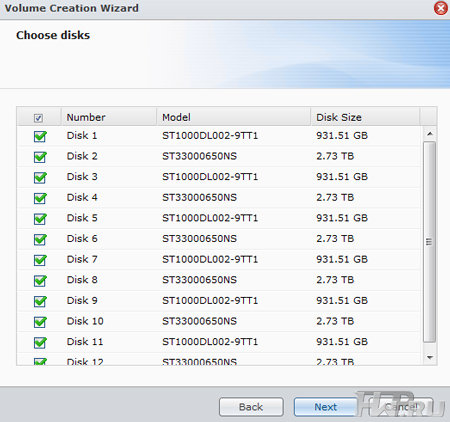The image size is (450, 422).
Task: Uncheck the Disk 10 checkbox
Action: click(40, 322)
